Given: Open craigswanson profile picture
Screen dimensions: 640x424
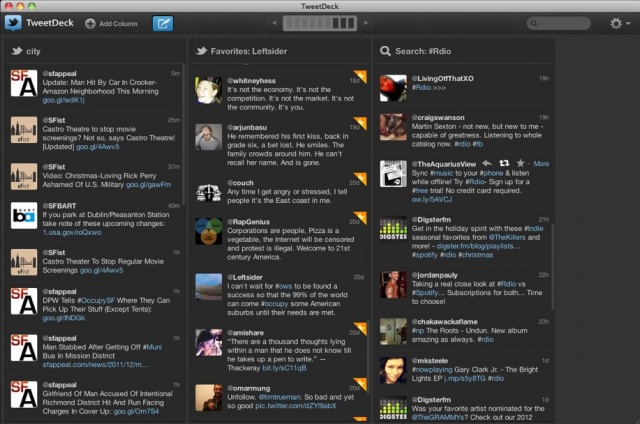Looking at the screenshot, I should coord(393,127).
